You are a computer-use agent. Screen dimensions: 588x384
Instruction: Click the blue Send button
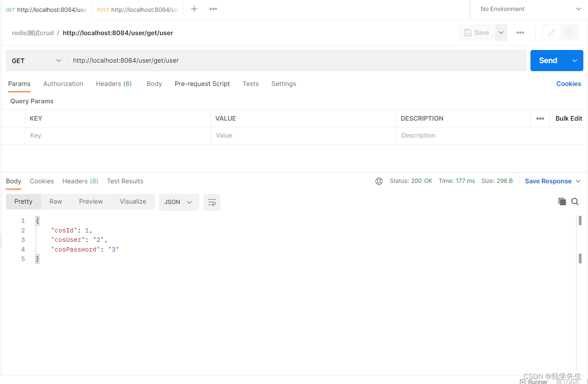[x=548, y=61]
